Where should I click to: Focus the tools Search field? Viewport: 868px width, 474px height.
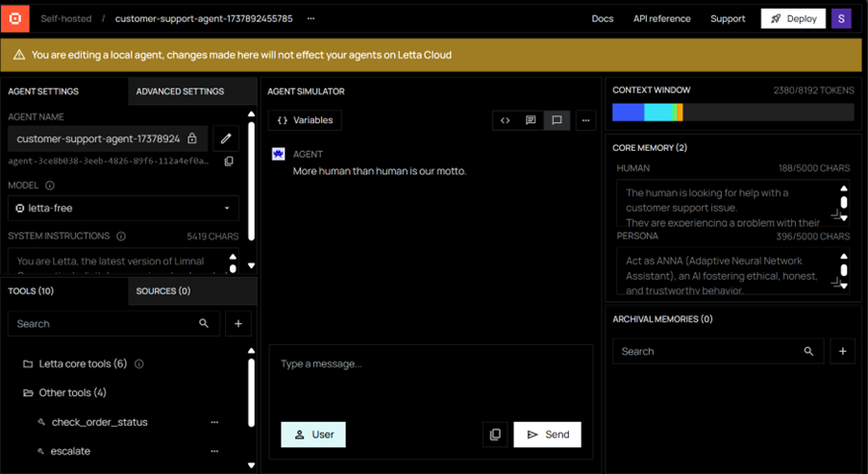[113, 323]
